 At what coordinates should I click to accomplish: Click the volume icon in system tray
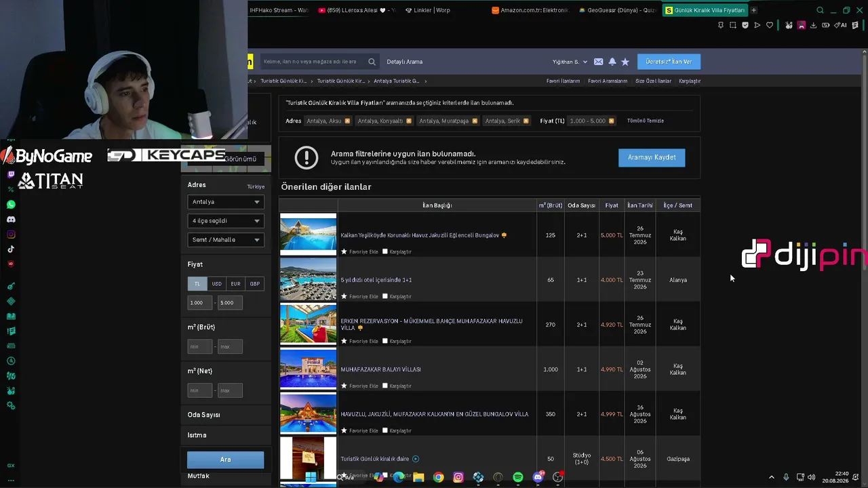(x=812, y=477)
